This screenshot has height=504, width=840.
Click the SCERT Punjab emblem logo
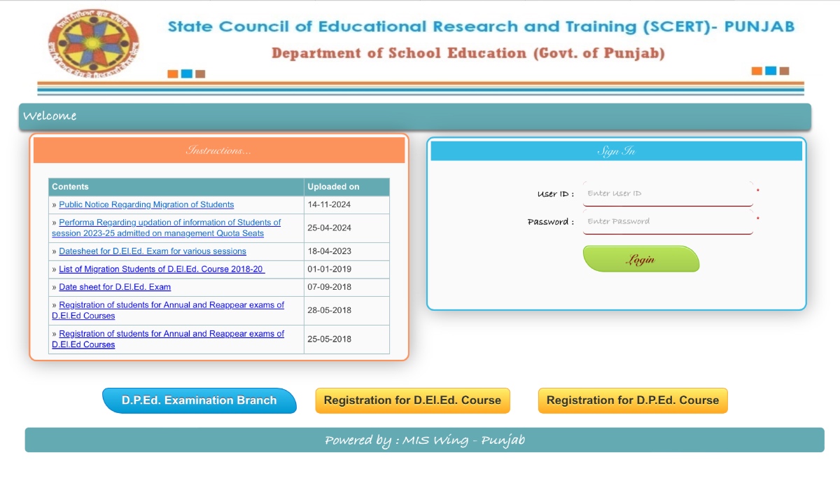tap(93, 43)
